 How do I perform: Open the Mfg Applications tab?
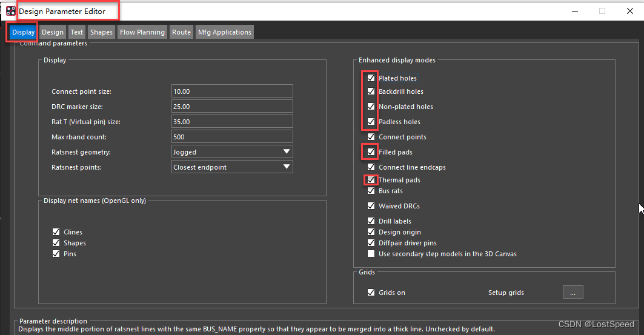pos(224,32)
